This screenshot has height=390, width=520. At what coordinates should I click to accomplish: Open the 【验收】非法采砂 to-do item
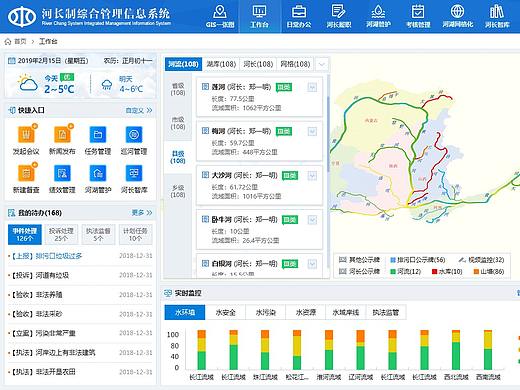point(80,314)
